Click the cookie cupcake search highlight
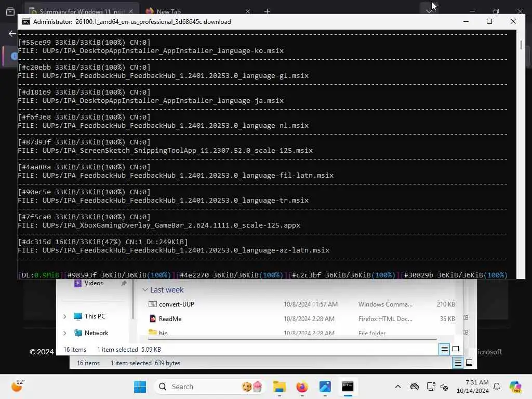The image size is (532, 399). (252, 387)
